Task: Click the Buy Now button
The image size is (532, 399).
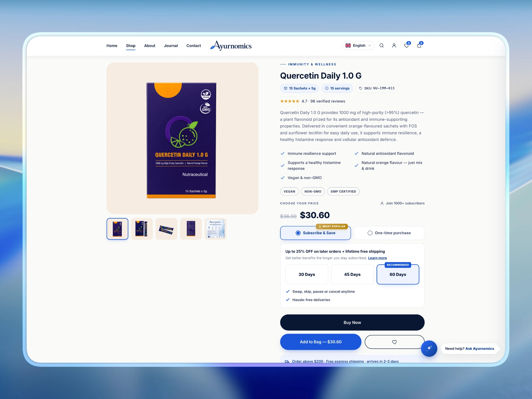Action: (x=352, y=323)
